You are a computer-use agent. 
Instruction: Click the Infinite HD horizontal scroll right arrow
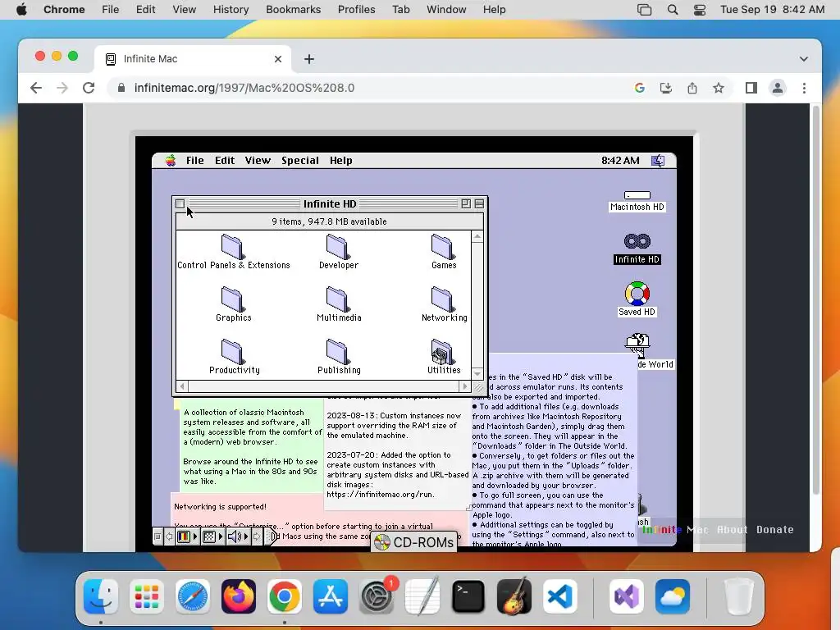coord(464,386)
